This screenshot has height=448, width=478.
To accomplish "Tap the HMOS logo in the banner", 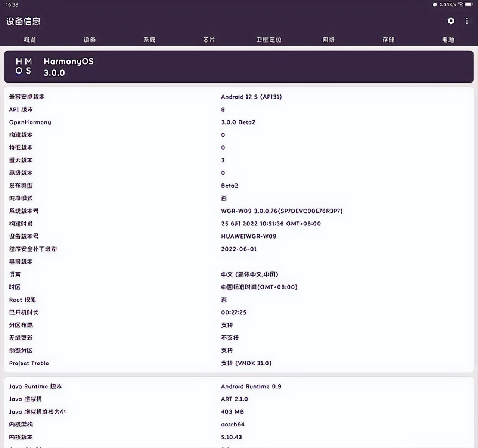I will 24,66.
